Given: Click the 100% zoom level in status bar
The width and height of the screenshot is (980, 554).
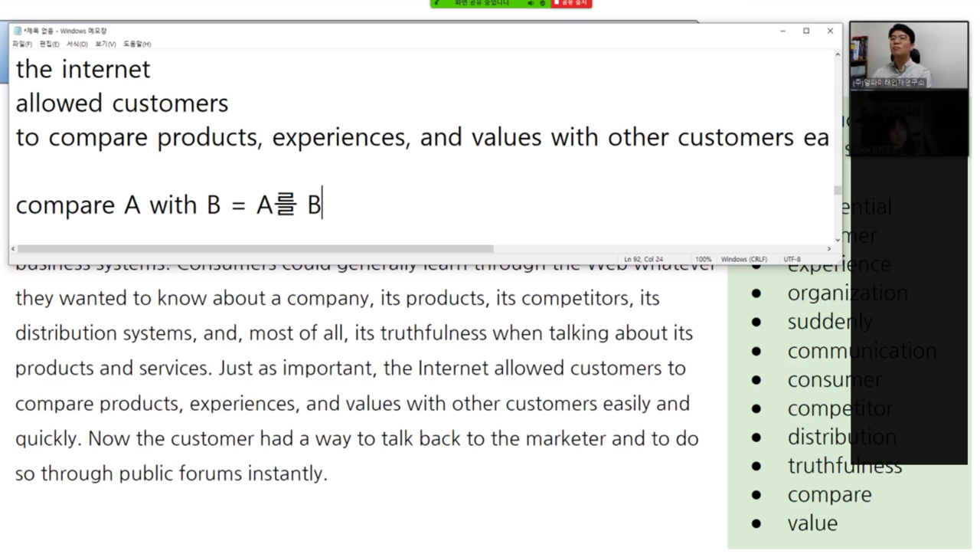Looking at the screenshot, I should [x=703, y=259].
